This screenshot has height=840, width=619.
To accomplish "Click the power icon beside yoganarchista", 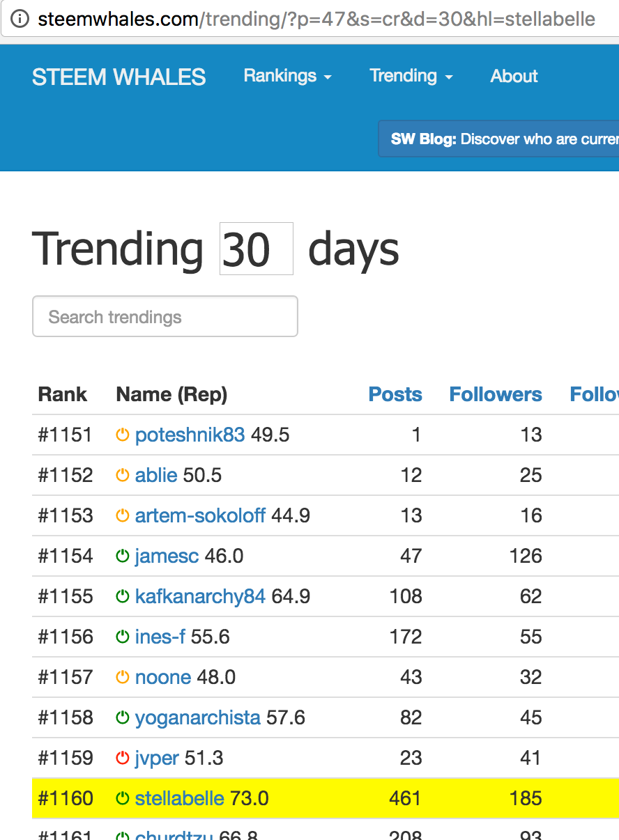I will (x=123, y=718).
